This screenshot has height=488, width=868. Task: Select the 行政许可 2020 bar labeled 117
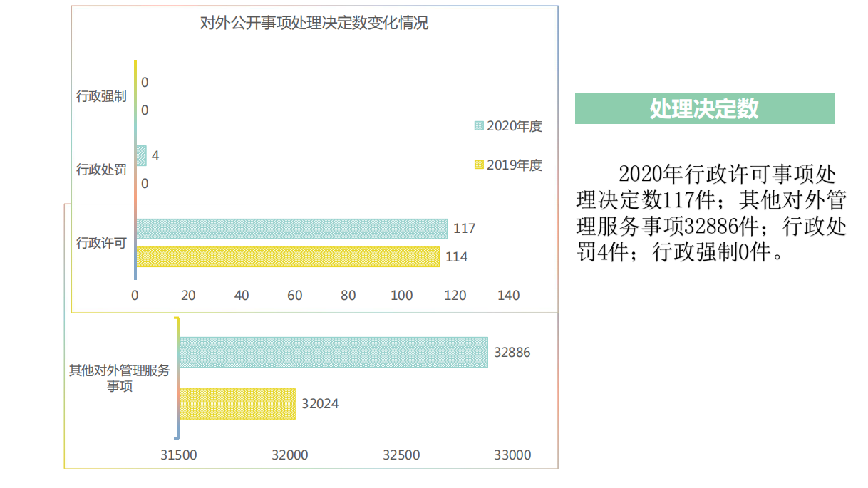coord(291,229)
